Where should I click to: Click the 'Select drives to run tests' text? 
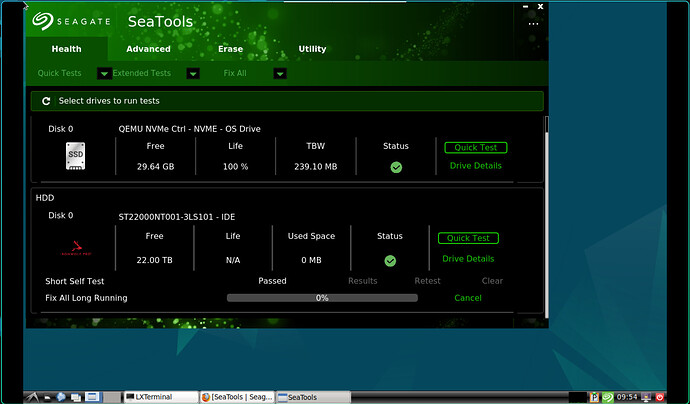(x=109, y=101)
